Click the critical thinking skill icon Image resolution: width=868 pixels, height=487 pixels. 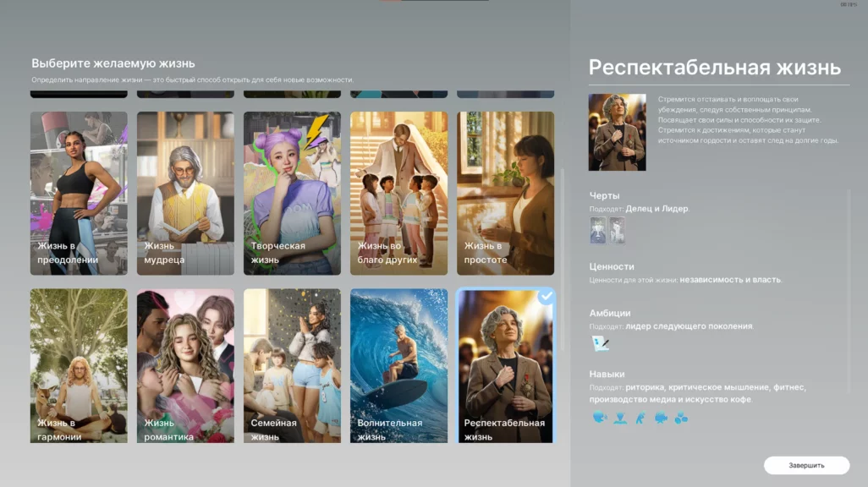click(620, 417)
